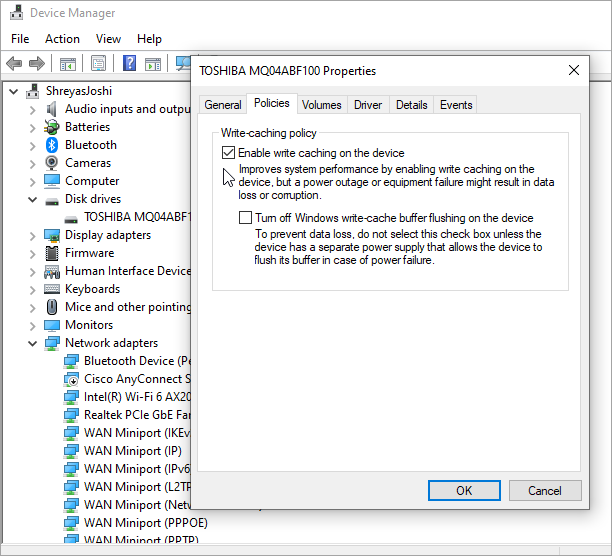Select the Cisco AnyConnect adapter row
The width and height of the screenshot is (612, 556).
pos(127,379)
